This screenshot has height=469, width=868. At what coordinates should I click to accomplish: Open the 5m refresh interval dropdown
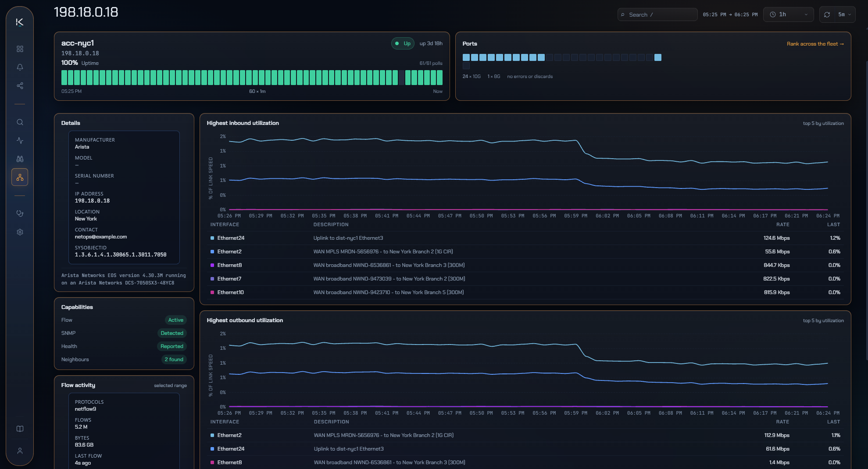[844, 14]
